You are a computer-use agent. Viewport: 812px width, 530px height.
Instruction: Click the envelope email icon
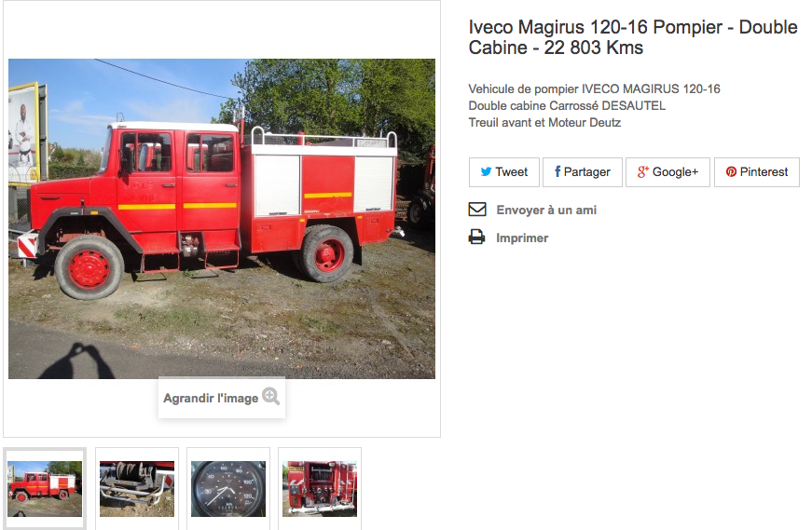477,209
